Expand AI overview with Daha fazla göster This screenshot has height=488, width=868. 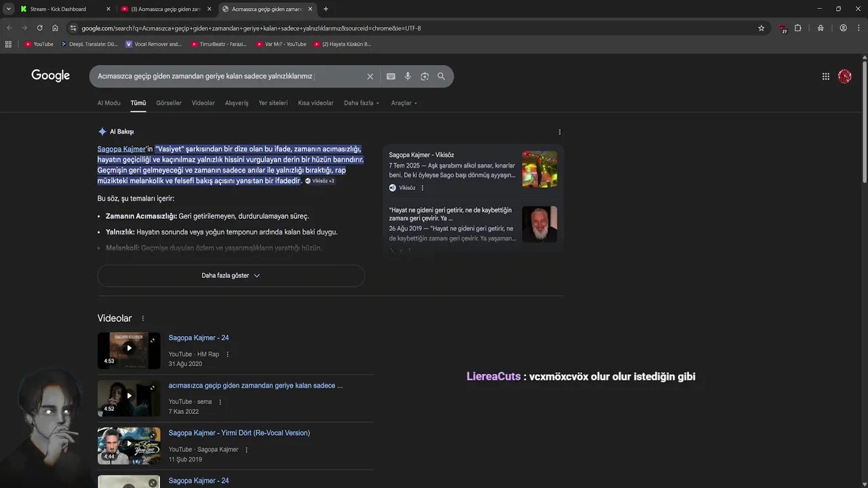pyautogui.click(x=231, y=276)
